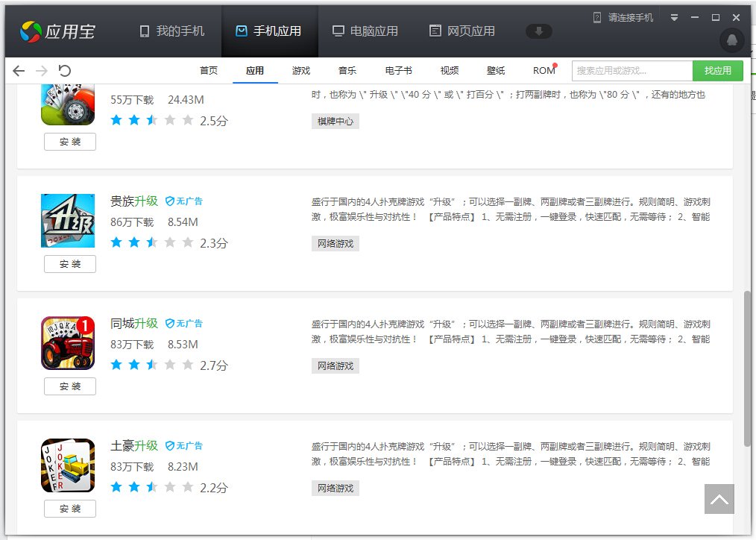Click the 找应用 search button

717,71
